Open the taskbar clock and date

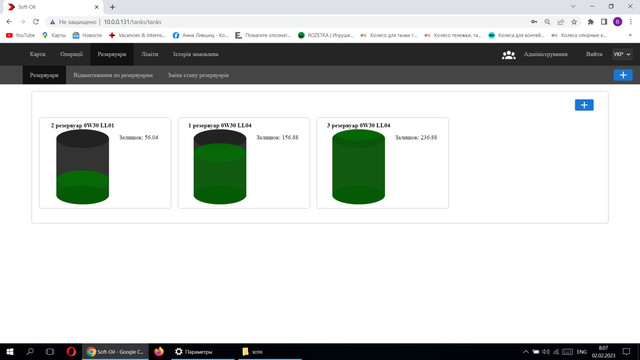[603, 351]
